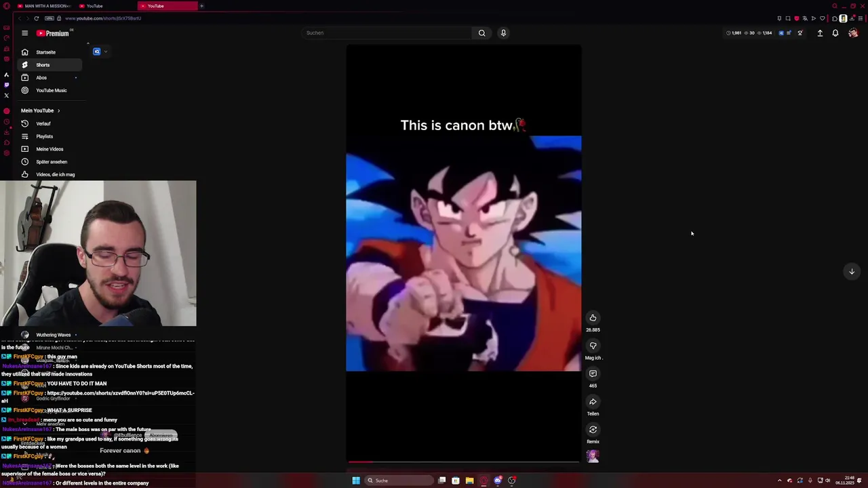This screenshot has width=868, height=488.
Task: Seek on the Short's red progress bar
Action: [464, 462]
